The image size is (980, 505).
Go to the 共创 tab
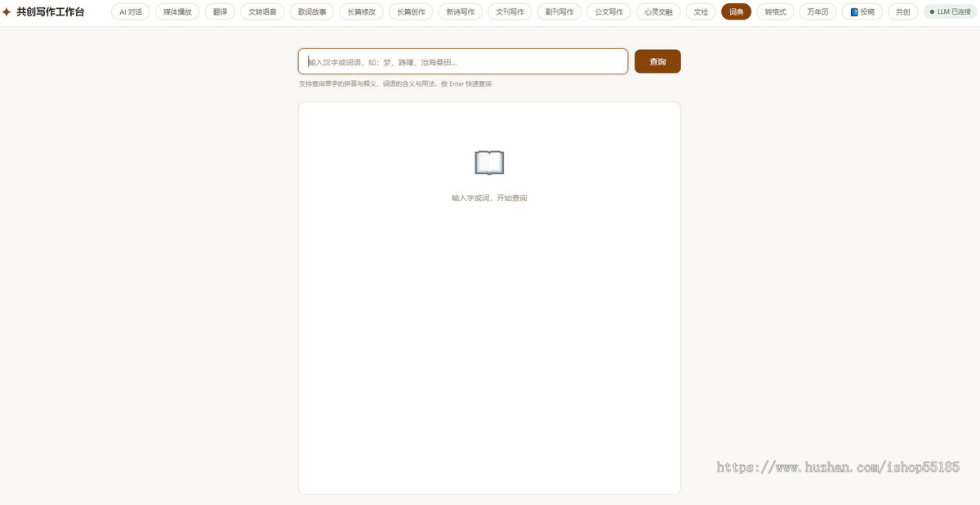pos(902,12)
